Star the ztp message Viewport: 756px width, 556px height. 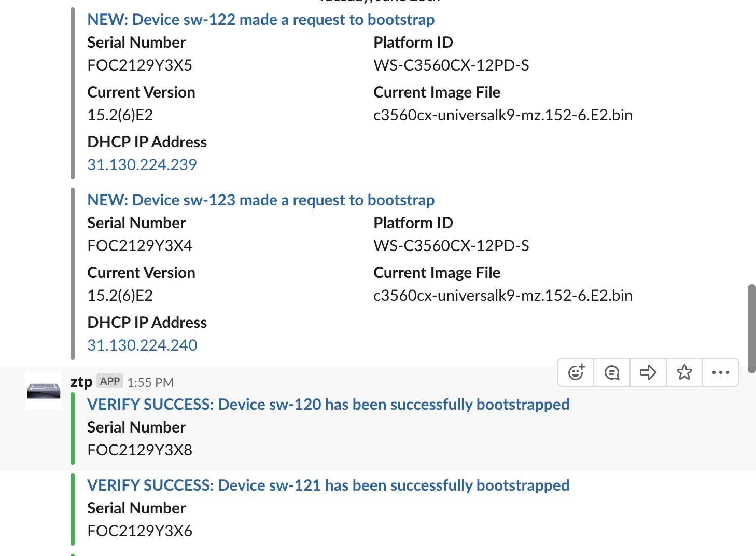coord(684,372)
